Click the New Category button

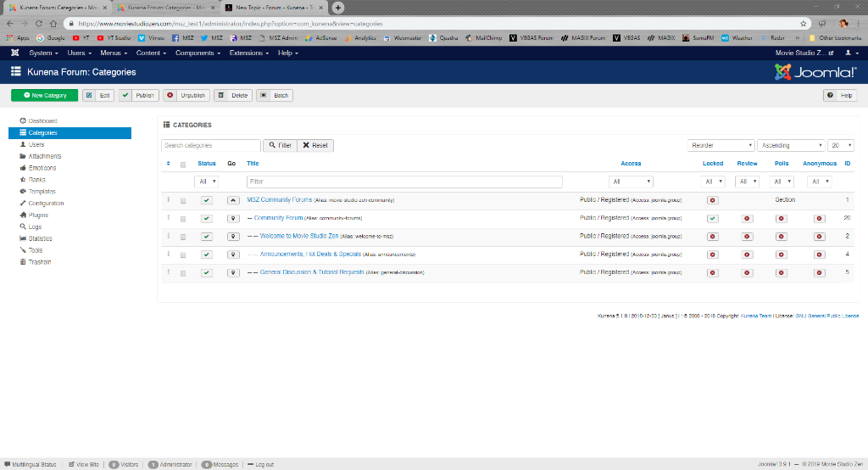point(44,95)
